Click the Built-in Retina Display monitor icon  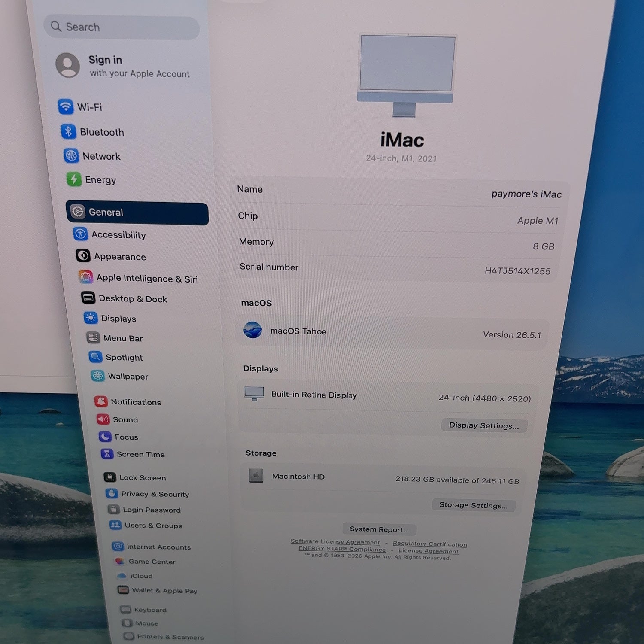[254, 393]
